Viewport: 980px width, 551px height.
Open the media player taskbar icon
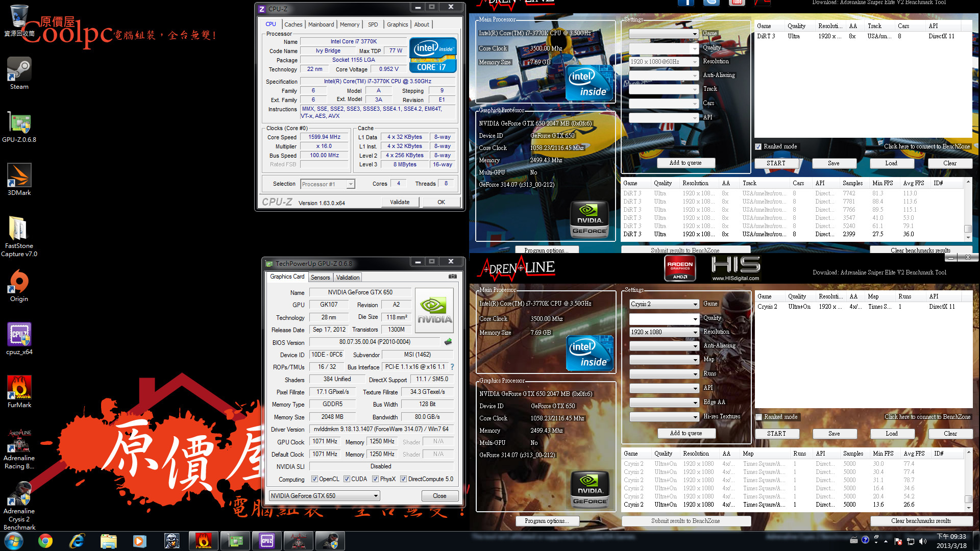pyautogui.click(x=140, y=541)
